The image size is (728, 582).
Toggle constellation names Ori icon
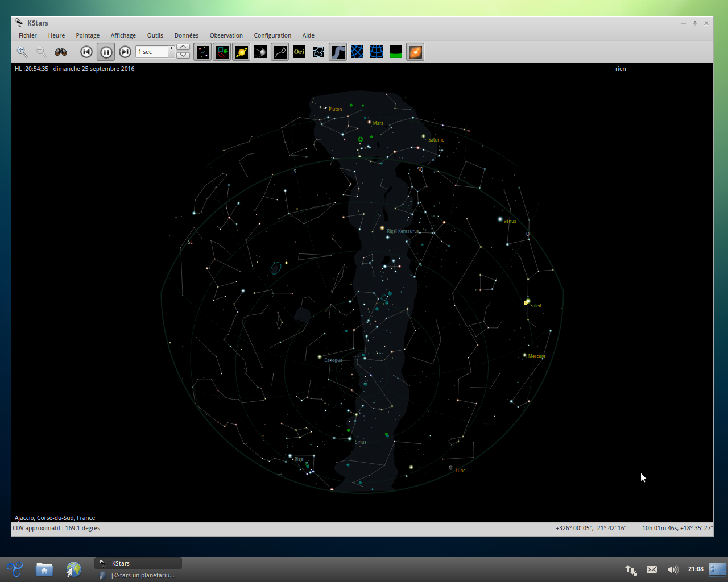click(299, 52)
